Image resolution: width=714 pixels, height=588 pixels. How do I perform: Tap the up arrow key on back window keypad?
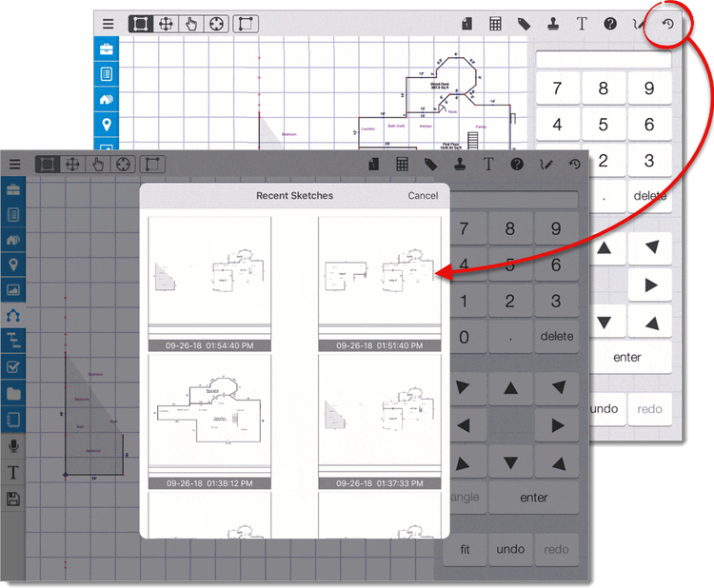point(605,248)
